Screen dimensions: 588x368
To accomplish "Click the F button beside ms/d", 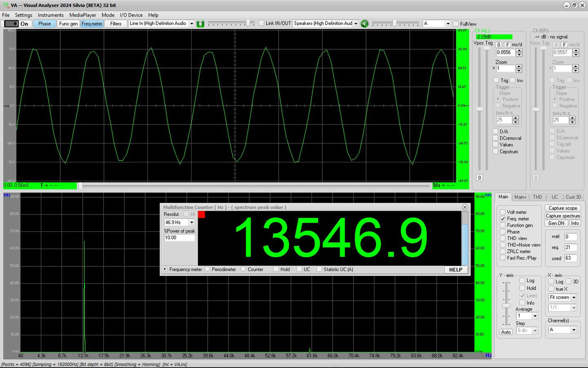I will 507,45.
